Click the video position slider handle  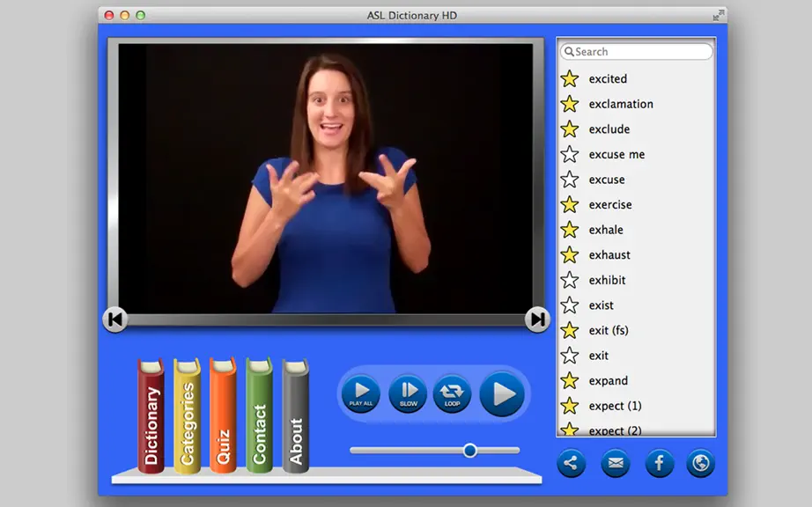[x=469, y=451]
